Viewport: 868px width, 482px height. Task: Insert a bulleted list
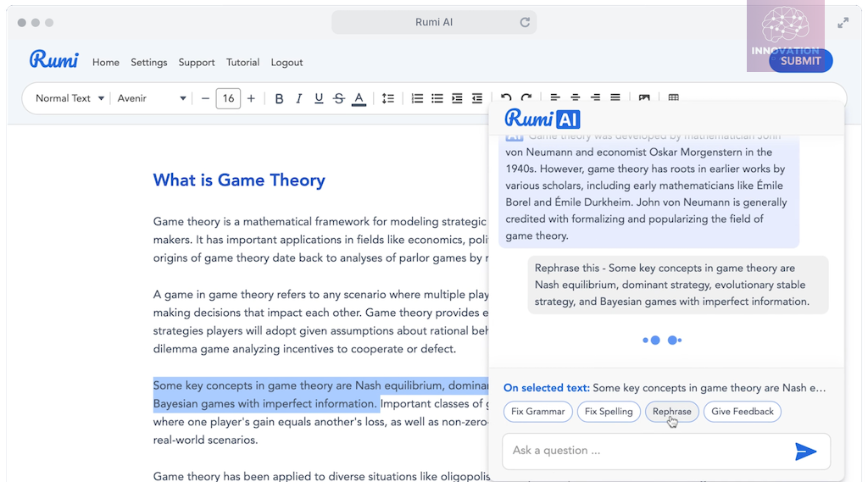pos(437,98)
